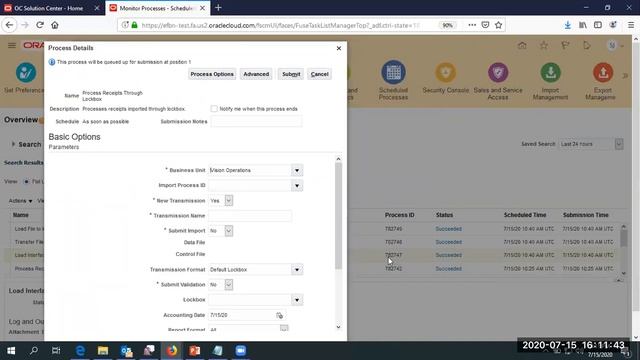Open the Scheduled Processes icon
Image resolution: width=640 pixels, height=360 pixels.
point(393,73)
